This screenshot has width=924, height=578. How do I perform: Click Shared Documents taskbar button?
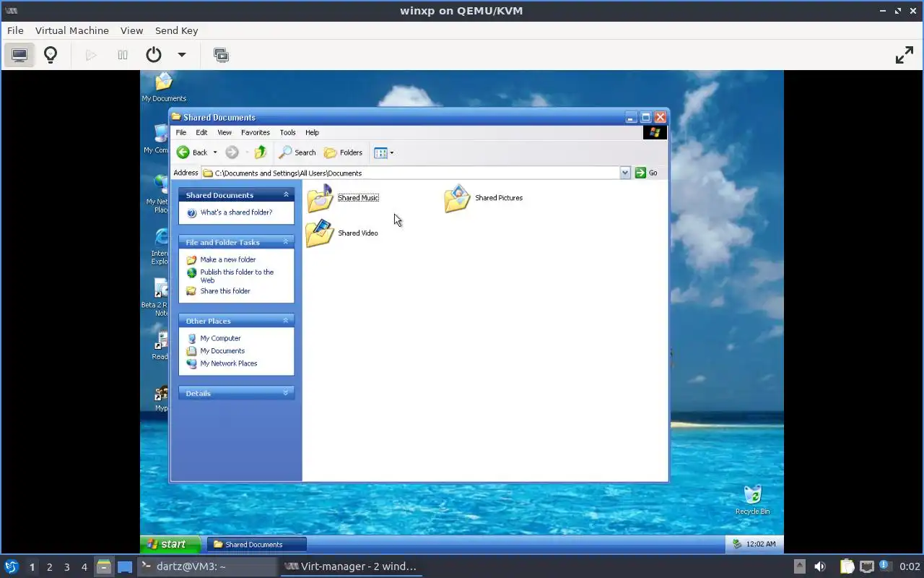[257, 544]
